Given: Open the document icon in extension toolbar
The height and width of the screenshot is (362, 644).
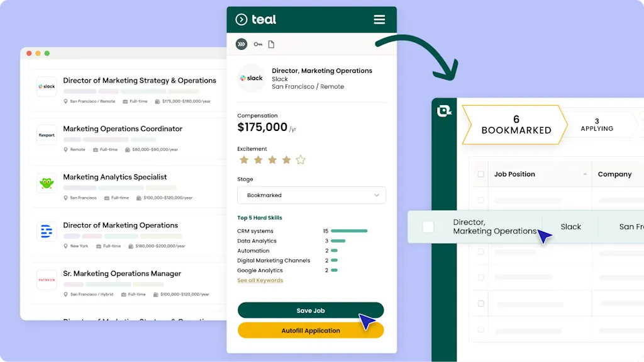Looking at the screenshot, I should point(272,44).
